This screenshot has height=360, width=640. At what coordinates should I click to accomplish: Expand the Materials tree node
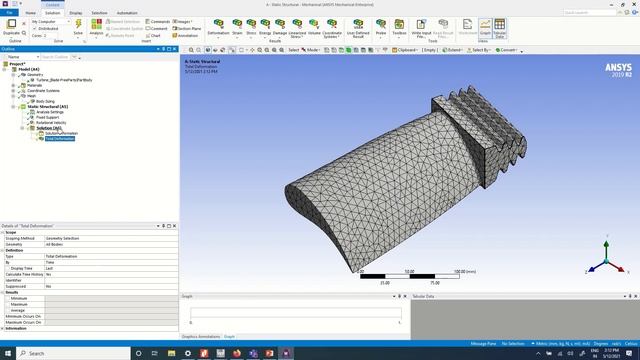pyautogui.click(x=13, y=85)
